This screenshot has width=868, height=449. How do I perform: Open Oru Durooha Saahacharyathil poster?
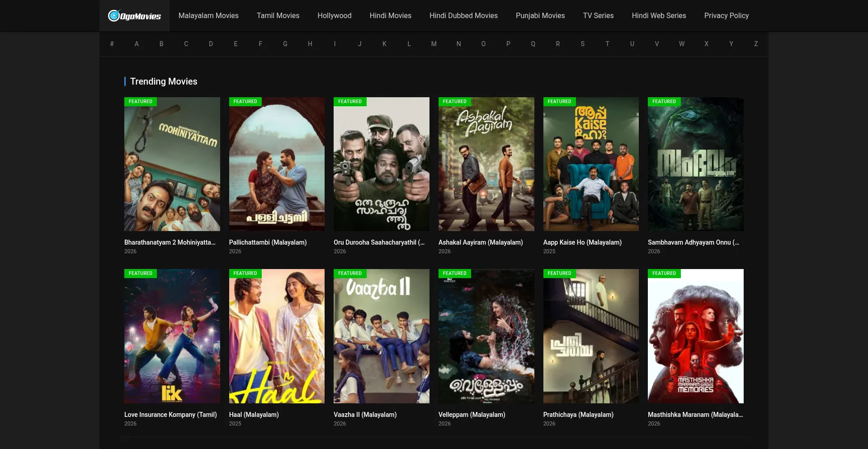tap(382, 164)
